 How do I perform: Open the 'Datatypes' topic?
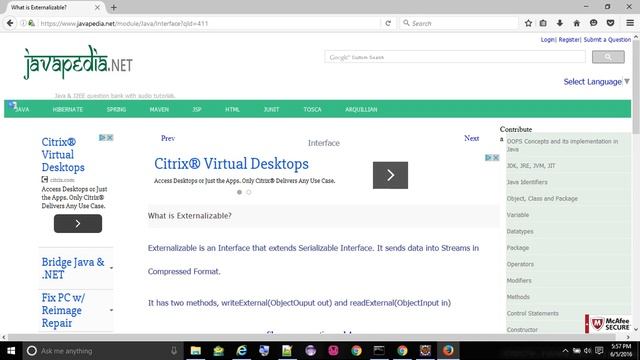click(x=520, y=231)
